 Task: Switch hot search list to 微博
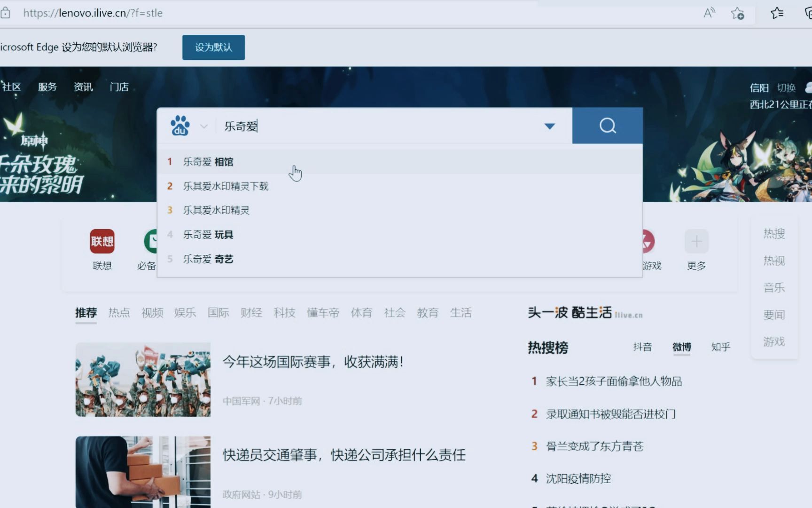click(x=682, y=347)
